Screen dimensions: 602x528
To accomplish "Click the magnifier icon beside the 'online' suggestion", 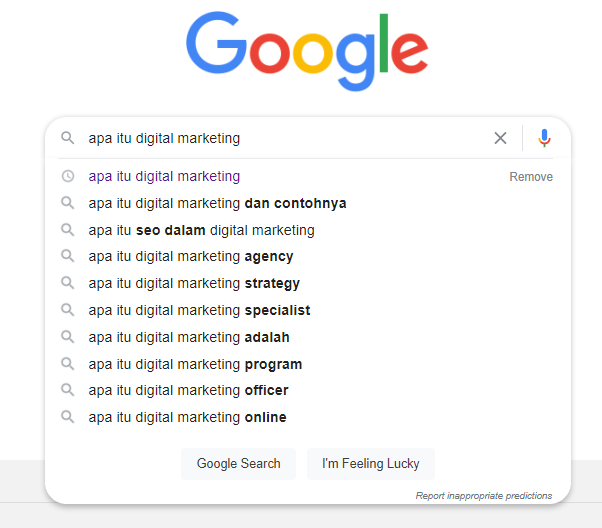I will [x=68, y=417].
